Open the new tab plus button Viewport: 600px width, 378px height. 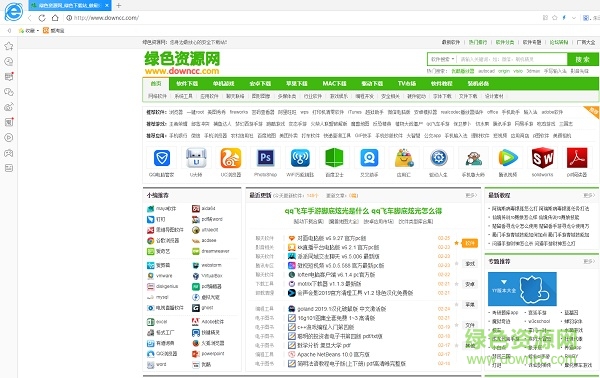point(119,5)
